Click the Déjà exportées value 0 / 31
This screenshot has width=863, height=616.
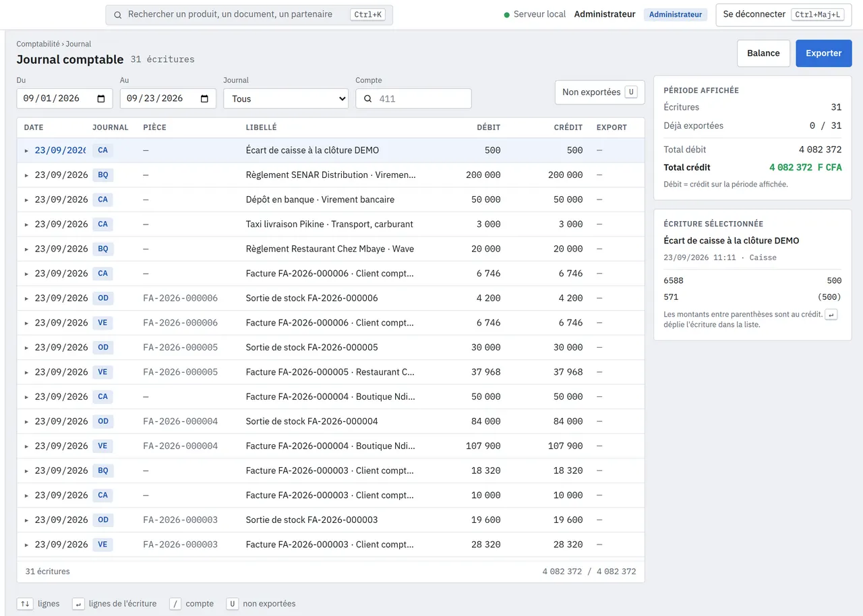826,126
